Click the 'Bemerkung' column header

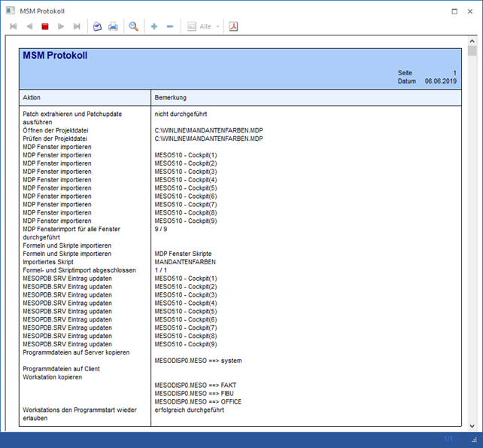pos(171,98)
